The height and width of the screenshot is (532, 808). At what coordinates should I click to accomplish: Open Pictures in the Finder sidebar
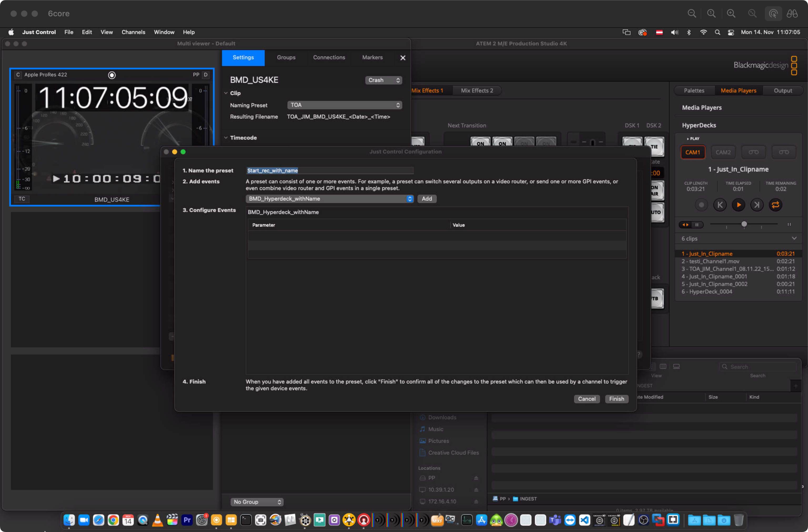[x=438, y=441]
